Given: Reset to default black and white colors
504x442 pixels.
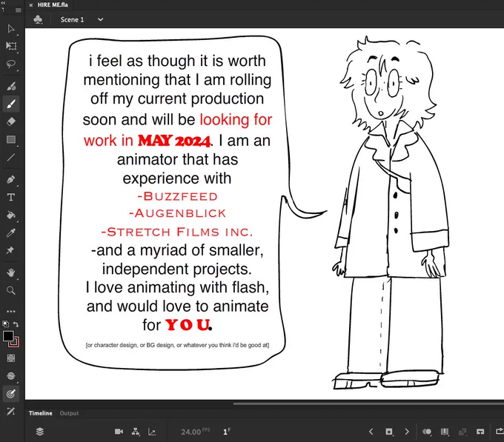Looking at the screenshot, I should click(5, 324).
